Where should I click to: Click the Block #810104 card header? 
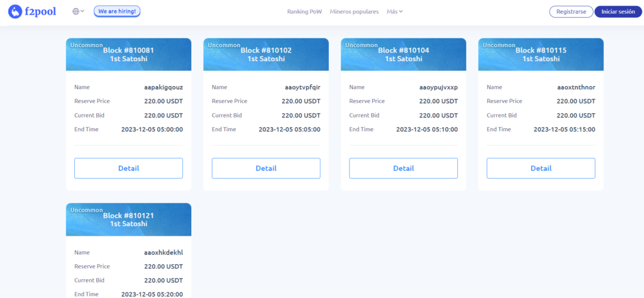403,55
